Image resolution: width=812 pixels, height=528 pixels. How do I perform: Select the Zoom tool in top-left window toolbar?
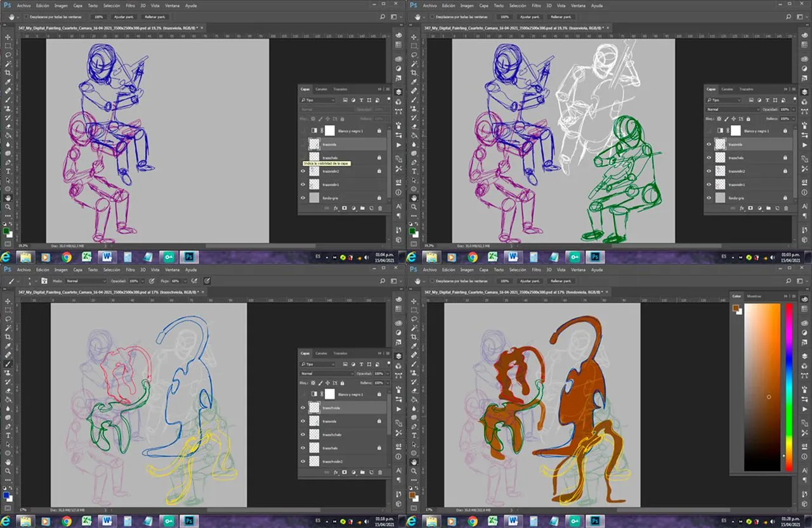click(x=8, y=206)
